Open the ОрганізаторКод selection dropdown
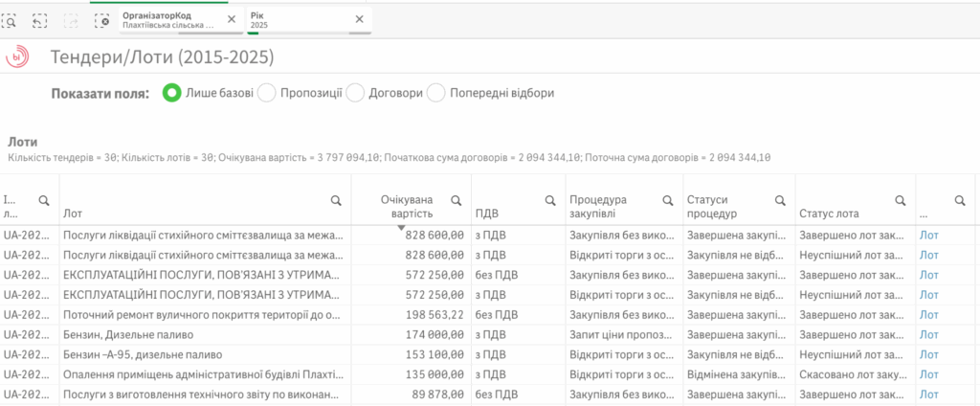Viewport: 980px width, 406px height. pos(167,19)
